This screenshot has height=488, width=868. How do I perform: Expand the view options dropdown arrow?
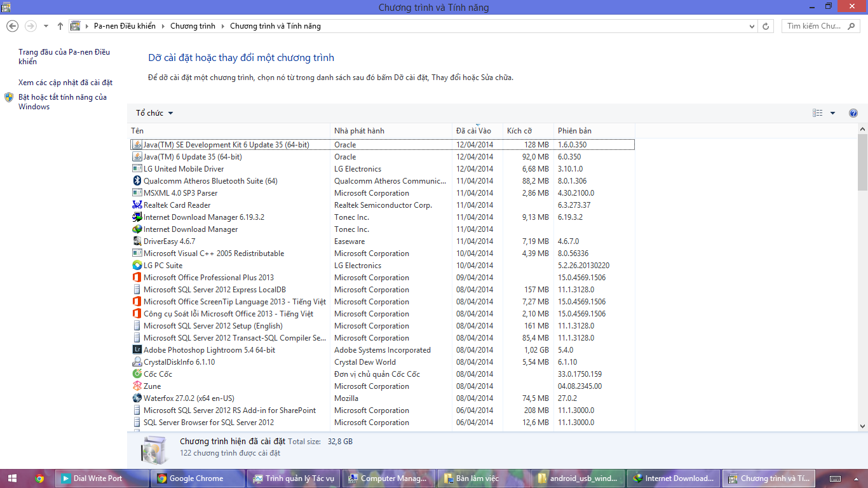click(x=833, y=113)
